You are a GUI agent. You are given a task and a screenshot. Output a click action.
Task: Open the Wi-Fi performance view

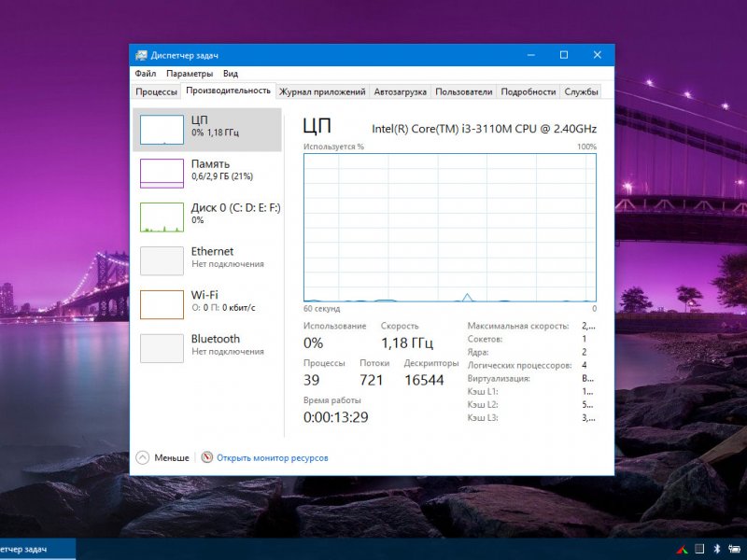pyautogui.click(x=207, y=305)
